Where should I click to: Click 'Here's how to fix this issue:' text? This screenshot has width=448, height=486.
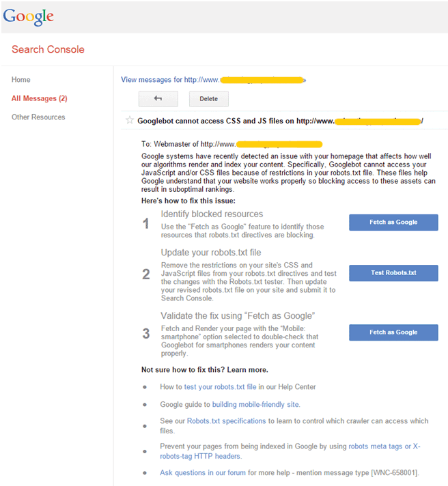pos(188,201)
